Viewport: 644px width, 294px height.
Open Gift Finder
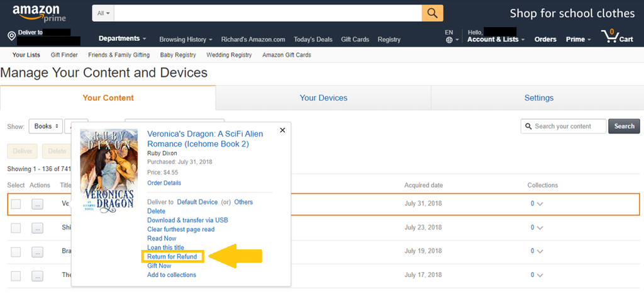click(64, 55)
